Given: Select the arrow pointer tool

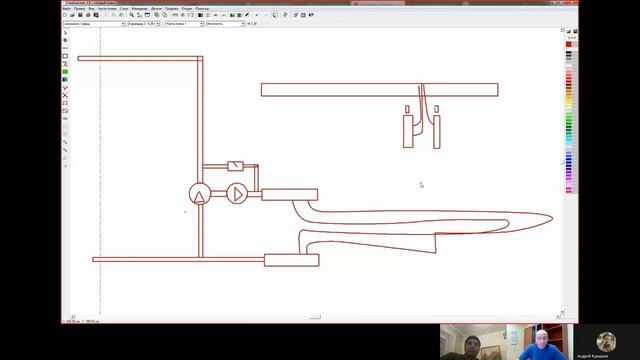Looking at the screenshot, I should 65,32.
